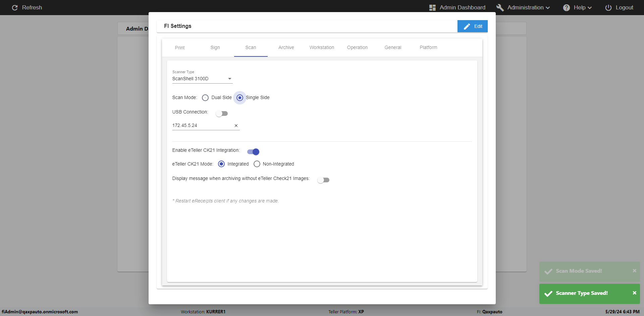Select Non-Integrated eTeller CK21 mode

(x=257, y=164)
